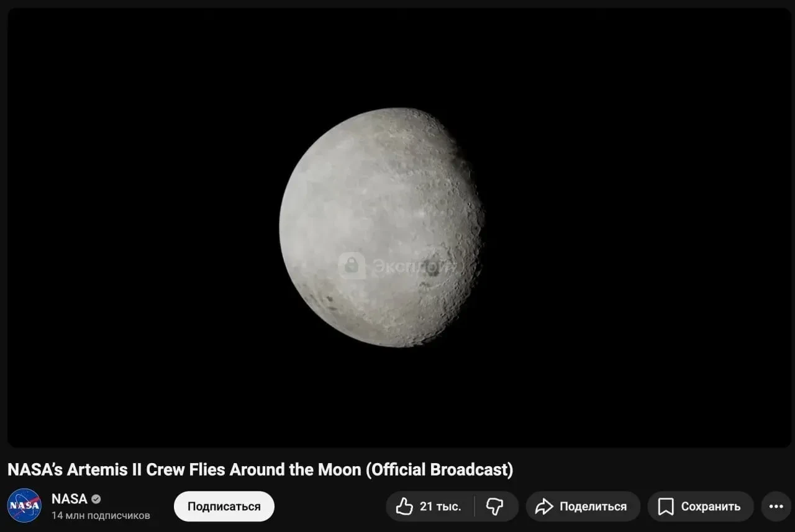Select the Поделиться share label

[x=593, y=507]
